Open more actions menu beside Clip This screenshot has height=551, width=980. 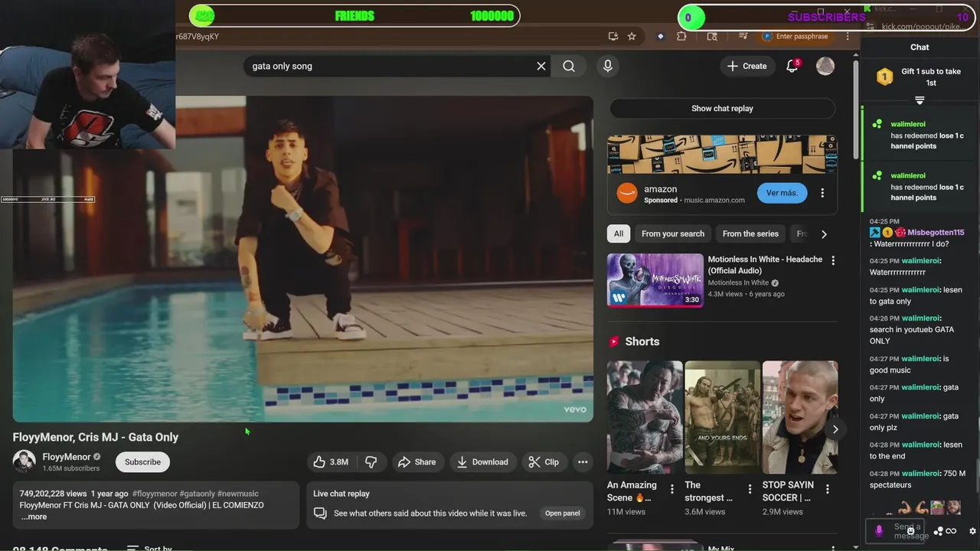tap(583, 461)
